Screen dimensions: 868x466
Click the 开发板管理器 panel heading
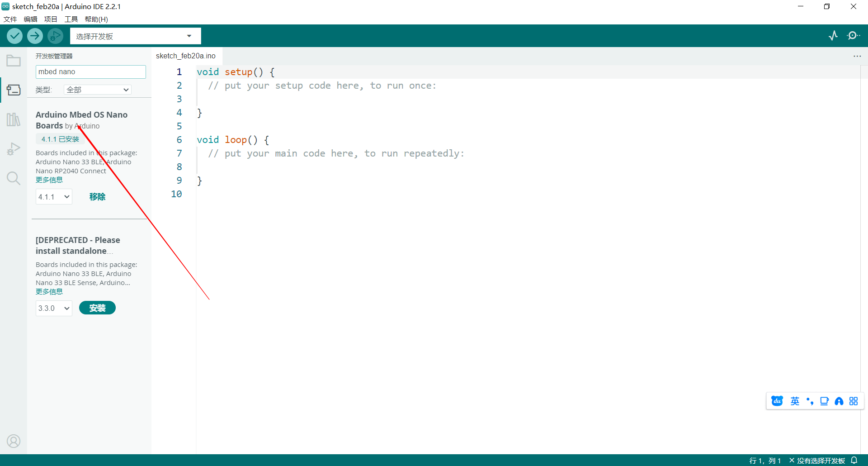pos(54,56)
